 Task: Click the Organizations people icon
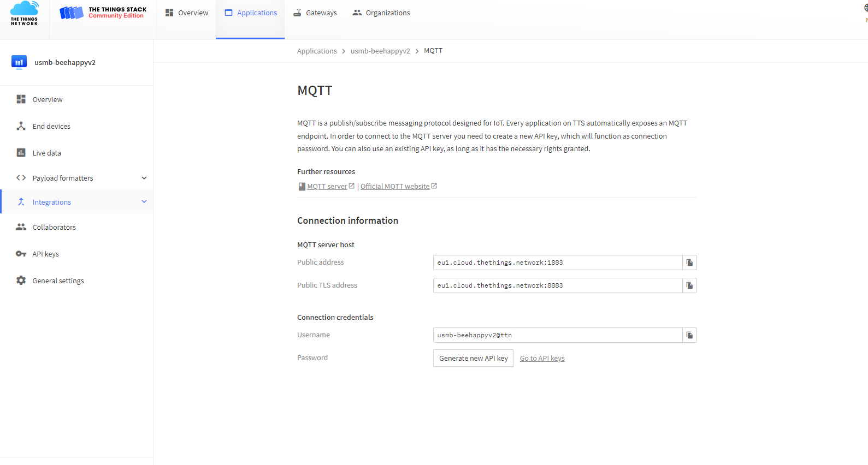click(x=357, y=13)
